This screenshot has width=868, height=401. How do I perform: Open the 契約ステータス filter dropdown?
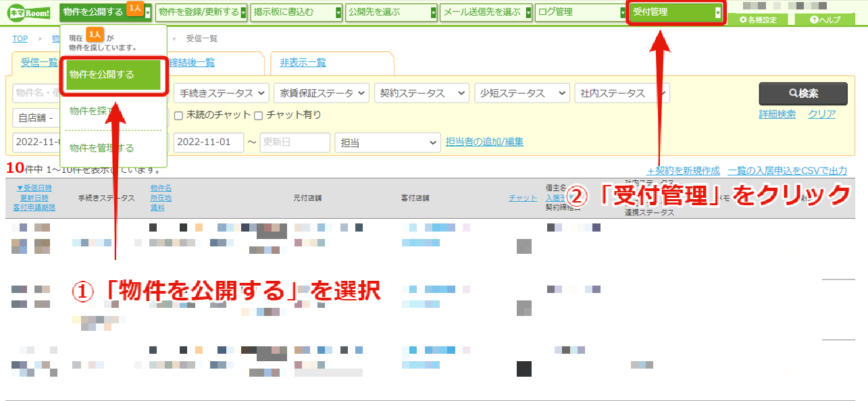(422, 93)
